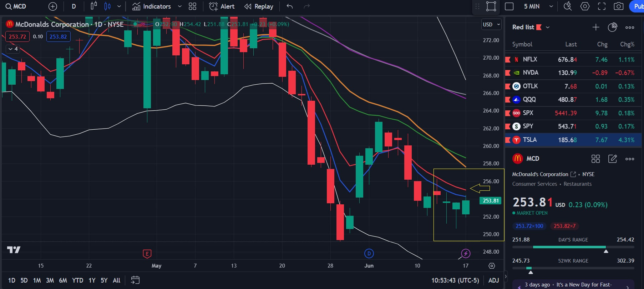
Task: Click the Publish button
Action: click(637, 6)
